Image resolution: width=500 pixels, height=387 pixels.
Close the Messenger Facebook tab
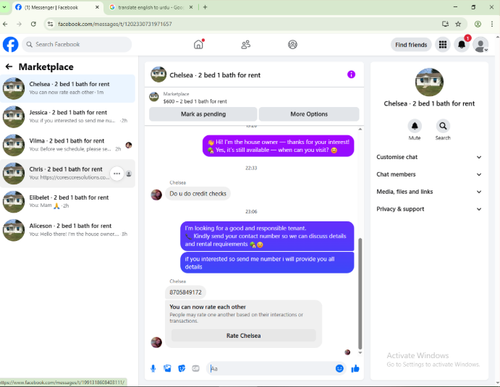pos(97,7)
